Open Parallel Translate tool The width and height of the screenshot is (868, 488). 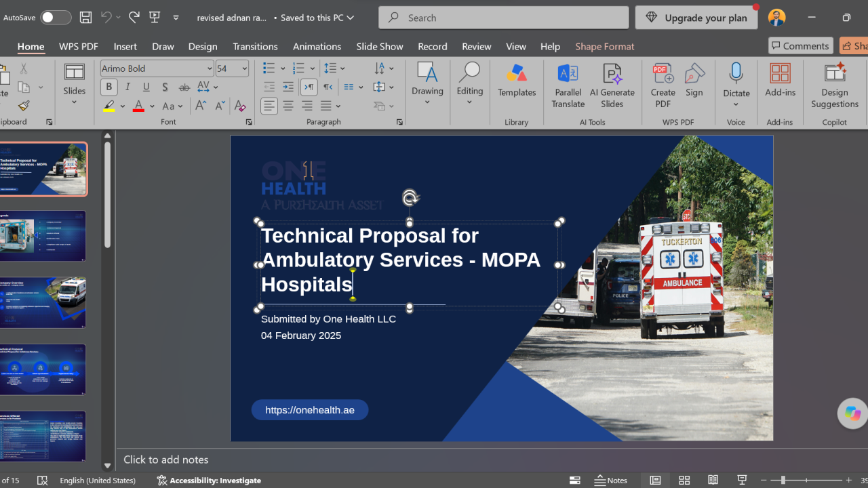click(x=568, y=86)
